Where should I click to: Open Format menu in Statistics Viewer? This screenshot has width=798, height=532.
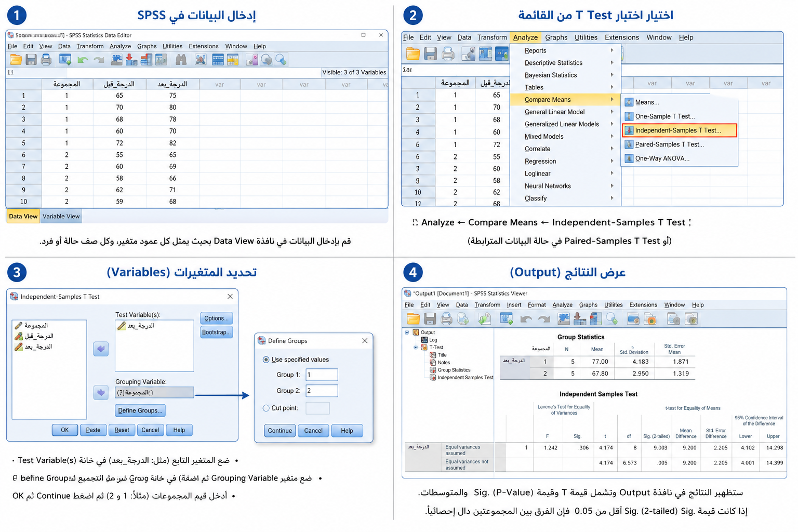[x=537, y=305]
